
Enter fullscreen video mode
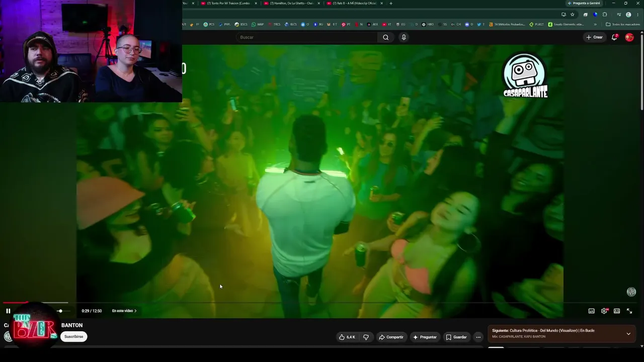tap(629, 311)
